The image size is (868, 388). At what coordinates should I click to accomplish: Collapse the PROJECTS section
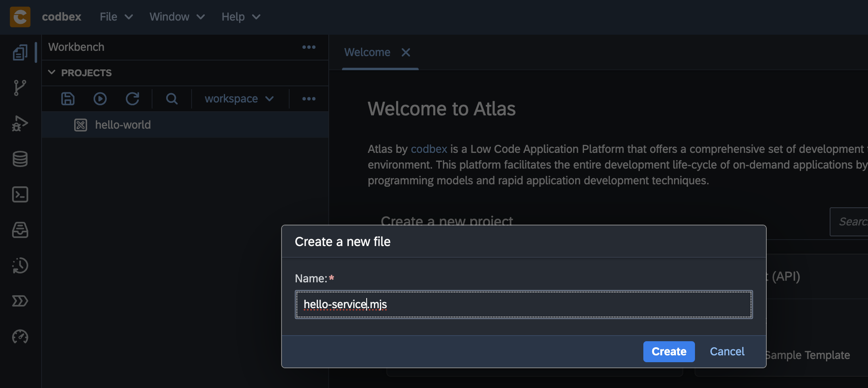coord(52,73)
